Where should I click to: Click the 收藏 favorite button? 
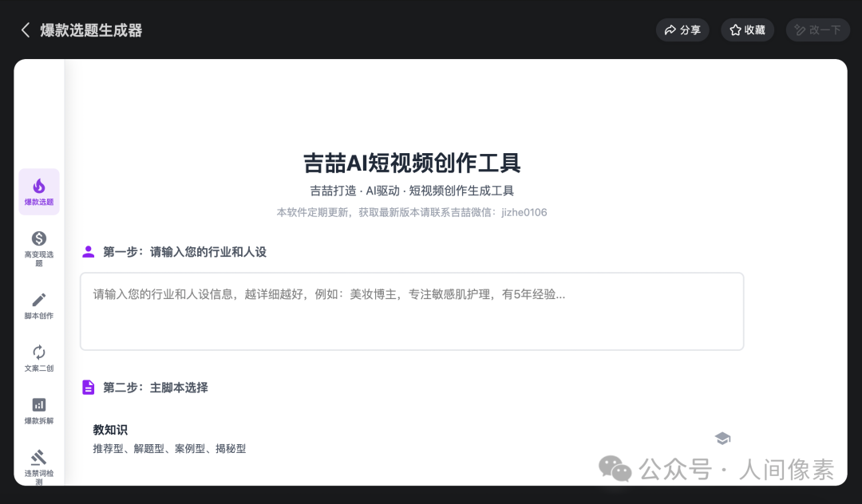747,30
